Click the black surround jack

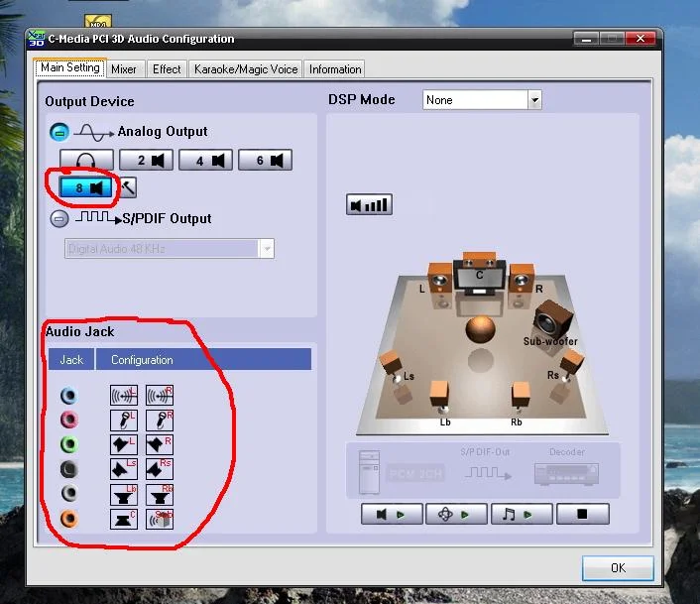tap(69, 469)
